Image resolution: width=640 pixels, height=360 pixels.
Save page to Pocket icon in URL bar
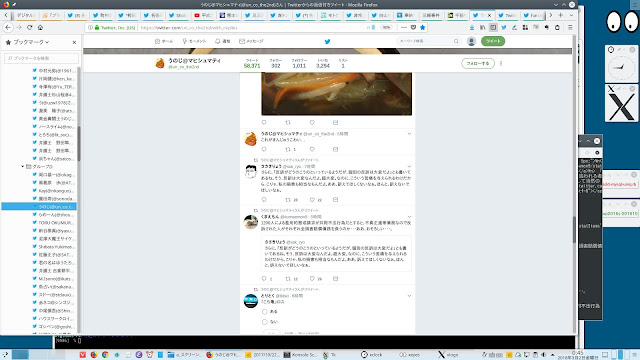tap(413, 27)
